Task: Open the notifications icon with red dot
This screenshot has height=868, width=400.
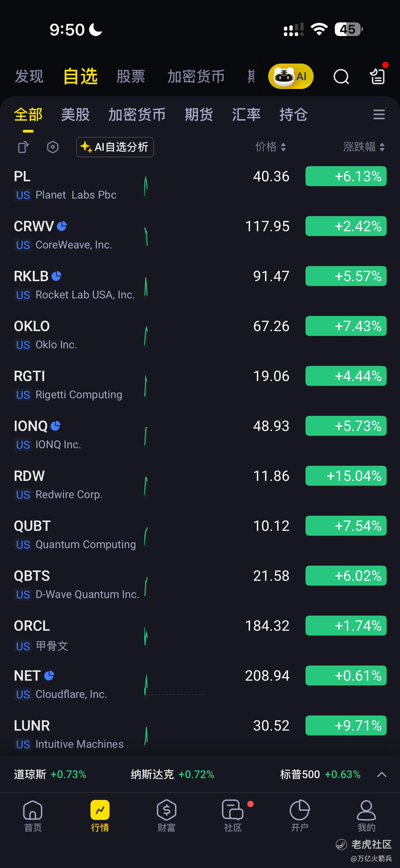Action: pyautogui.click(x=377, y=76)
